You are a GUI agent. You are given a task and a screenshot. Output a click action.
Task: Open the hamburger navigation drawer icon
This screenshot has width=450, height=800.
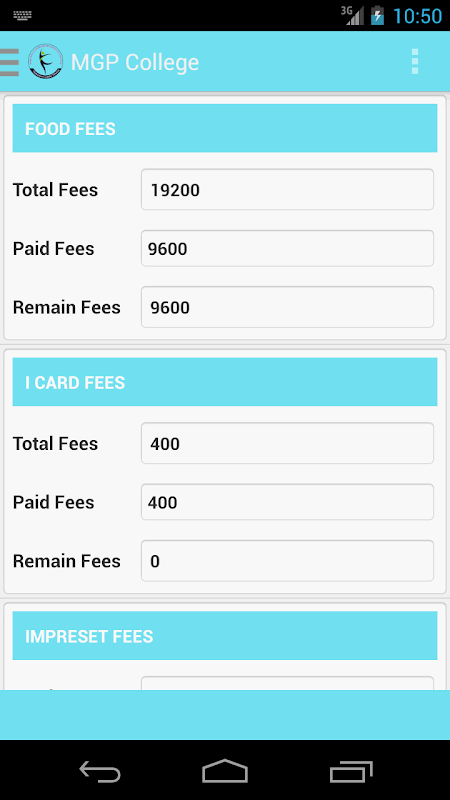pos(9,62)
